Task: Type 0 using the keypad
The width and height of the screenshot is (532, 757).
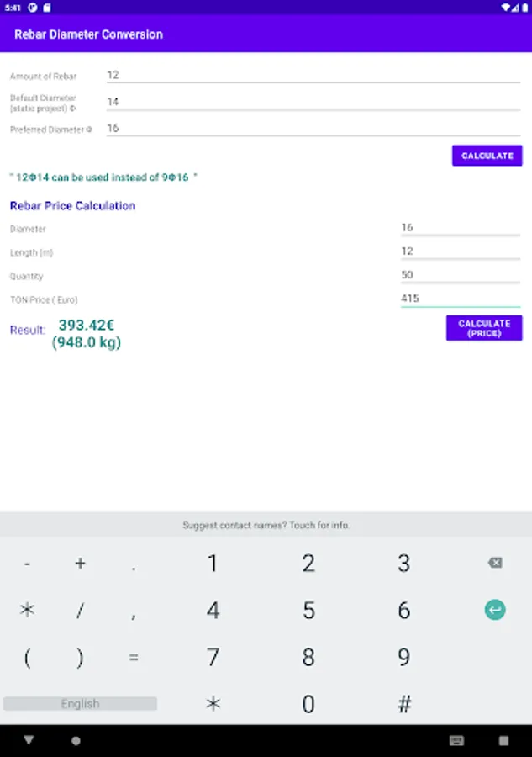Action: click(308, 704)
